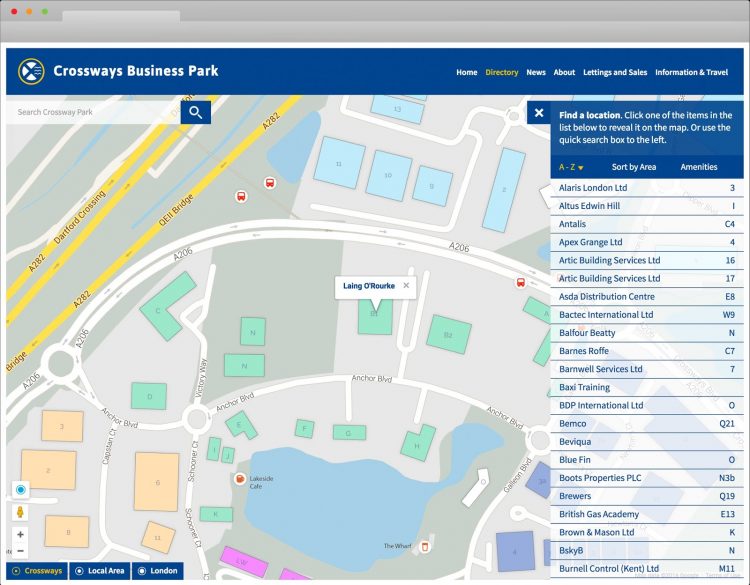
Task: Click the search magnifier icon
Action: point(197,112)
